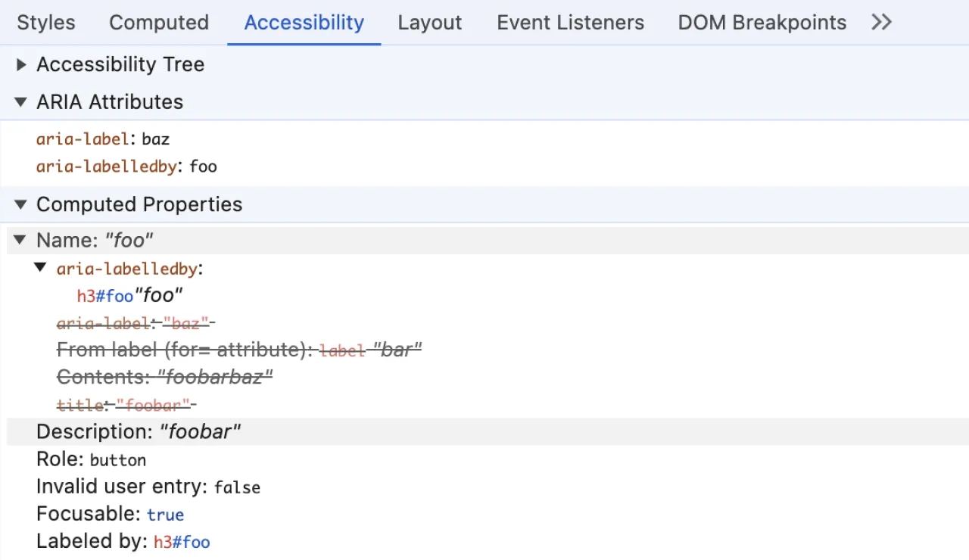Open the Layout tab

[429, 23]
